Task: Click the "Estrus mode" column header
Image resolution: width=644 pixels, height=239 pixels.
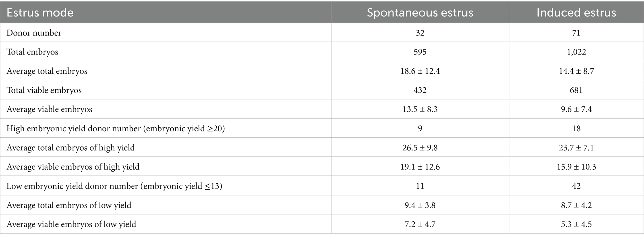Action: coord(40,13)
